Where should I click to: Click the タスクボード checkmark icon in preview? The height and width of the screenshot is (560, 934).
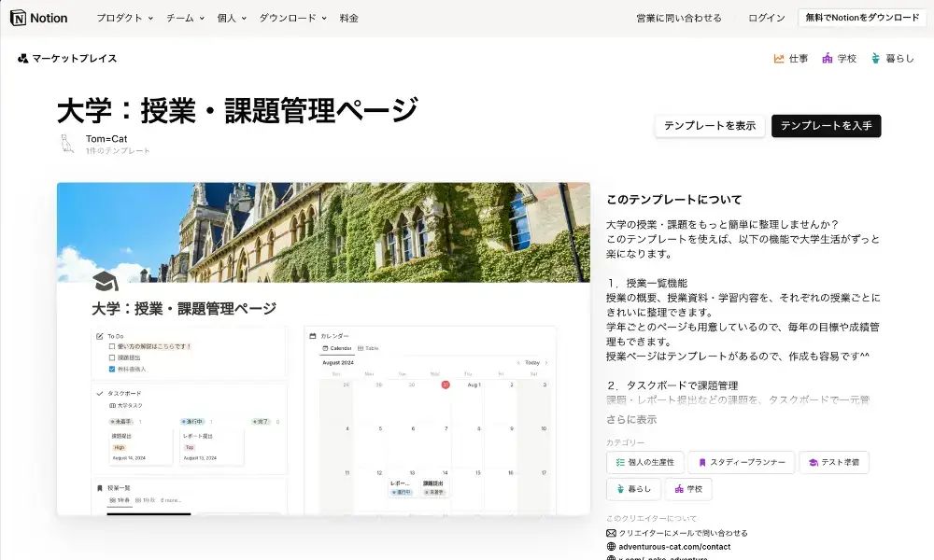coord(100,393)
